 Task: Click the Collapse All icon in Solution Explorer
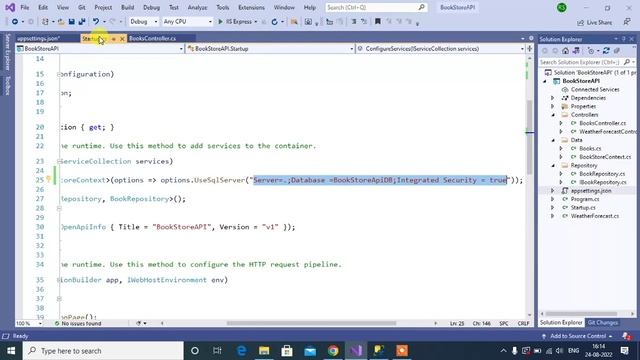coord(617,51)
